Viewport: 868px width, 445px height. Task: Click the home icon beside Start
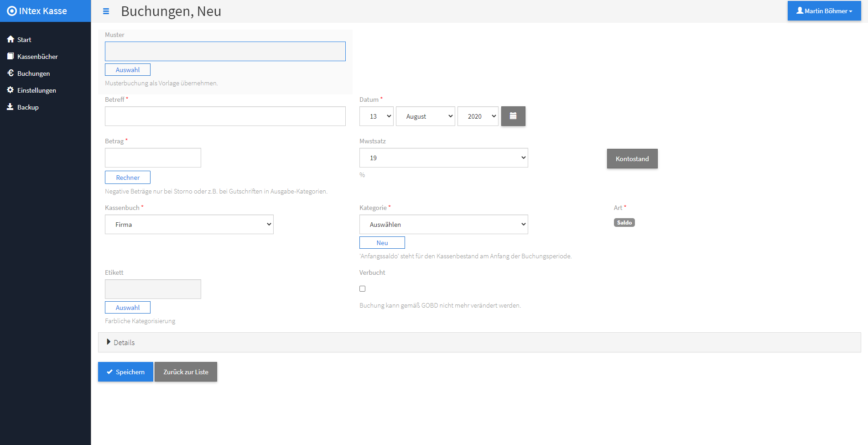(10, 39)
